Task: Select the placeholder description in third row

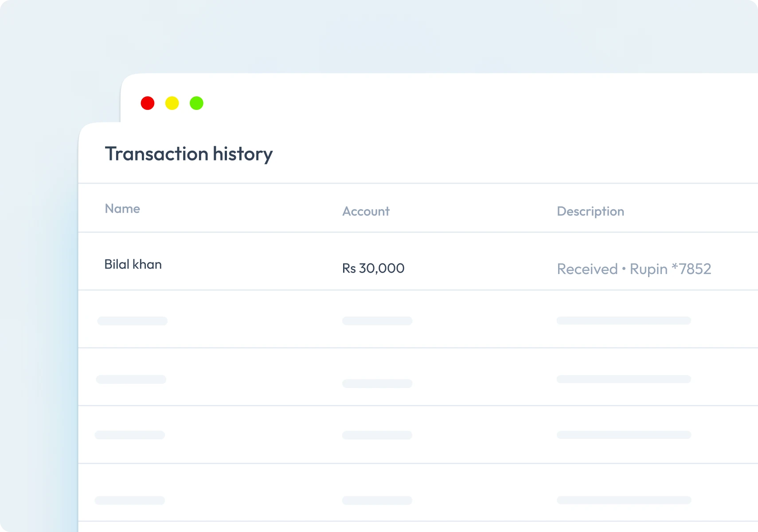Action: (624, 379)
